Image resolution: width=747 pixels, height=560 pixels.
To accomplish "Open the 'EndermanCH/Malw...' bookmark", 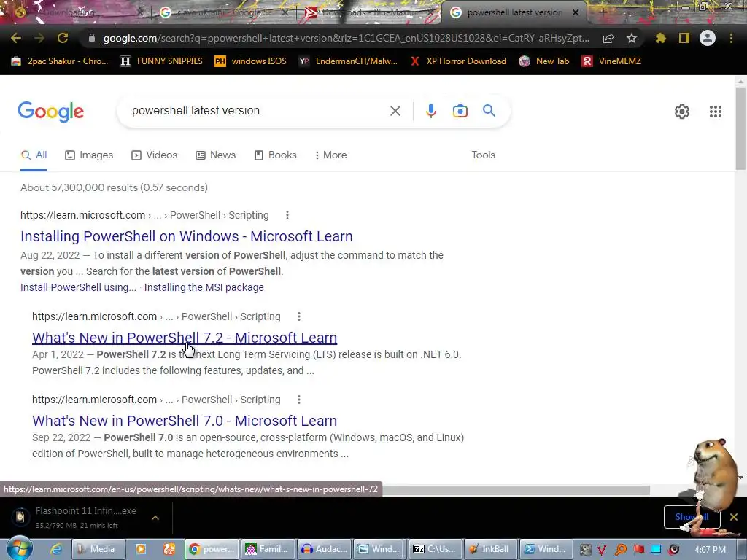I will coord(348,61).
